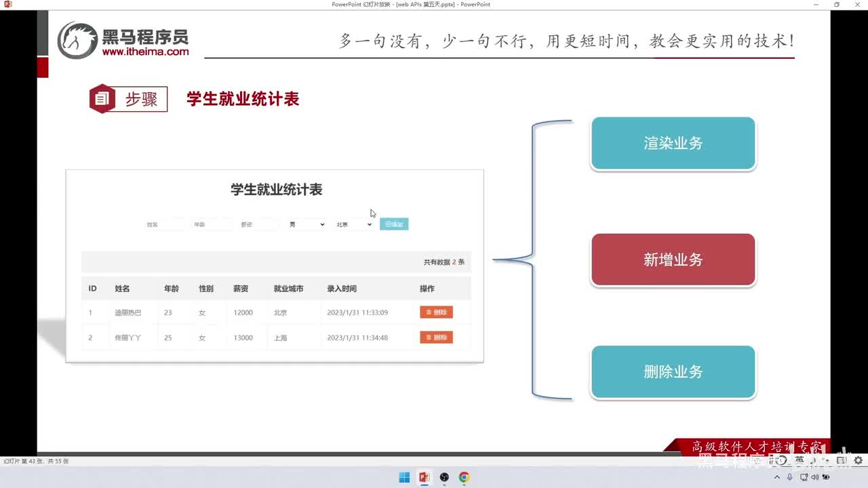
Task: Minimize the PowerPoint window
Action: [816, 4]
